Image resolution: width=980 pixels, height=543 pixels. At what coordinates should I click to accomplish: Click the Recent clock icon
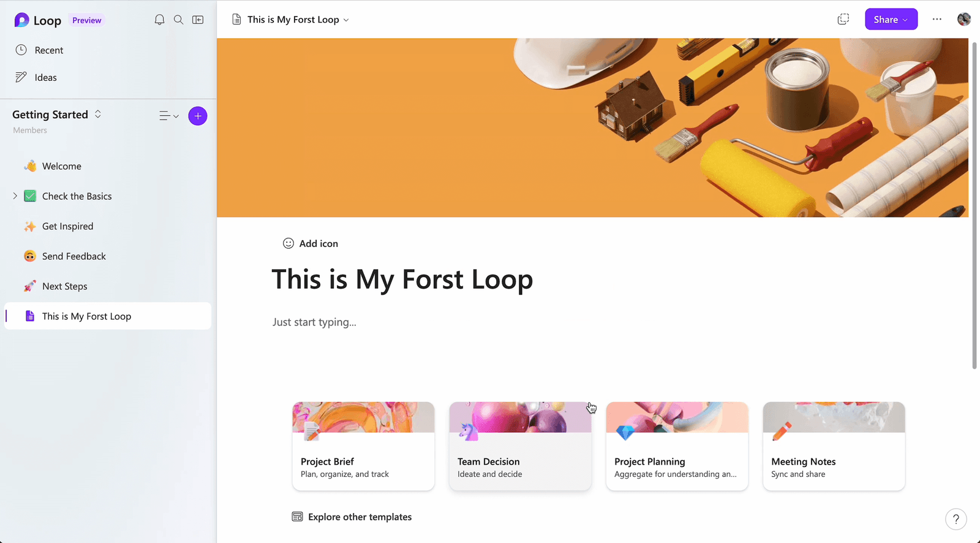[x=22, y=50]
